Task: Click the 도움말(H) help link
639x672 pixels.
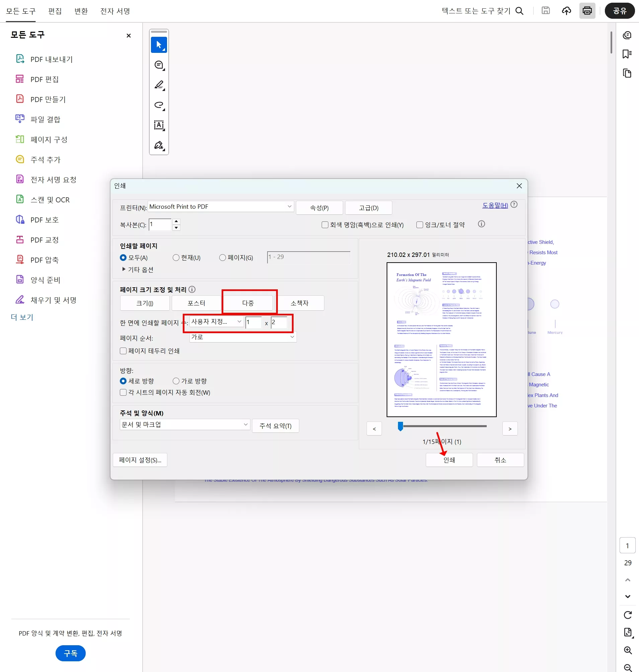Action: 495,205
